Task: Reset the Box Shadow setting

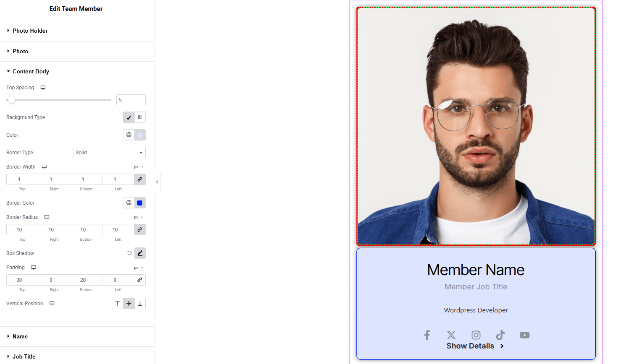Action: coord(129,253)
